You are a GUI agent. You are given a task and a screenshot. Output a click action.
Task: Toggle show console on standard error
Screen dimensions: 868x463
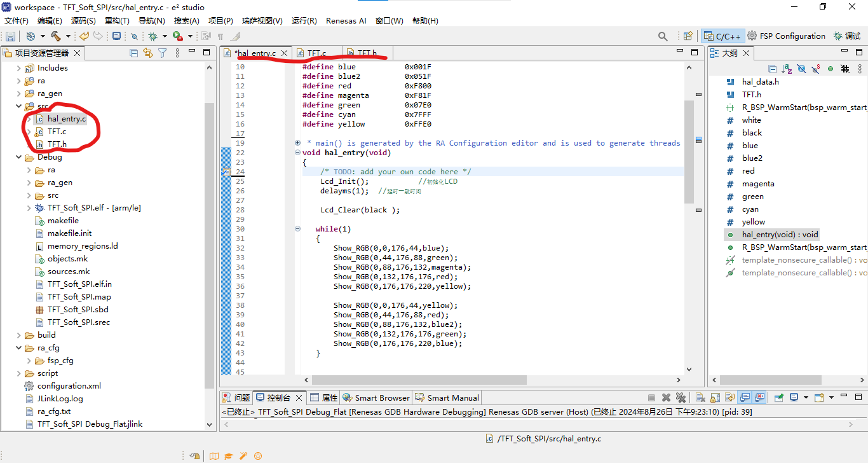[x=759, y=397]
